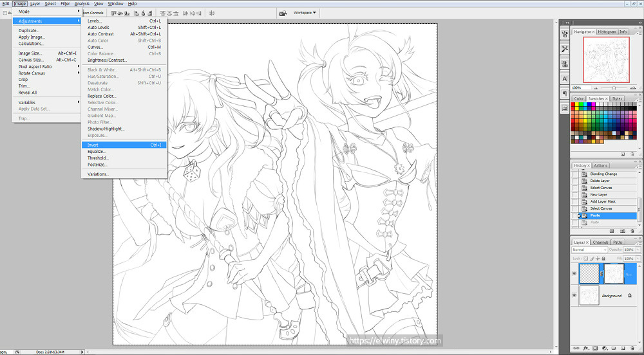Viewport: 644px width, 355px height.
Task: Open the Clone Source panel icon in dock
Action: [x=565, y=64]
